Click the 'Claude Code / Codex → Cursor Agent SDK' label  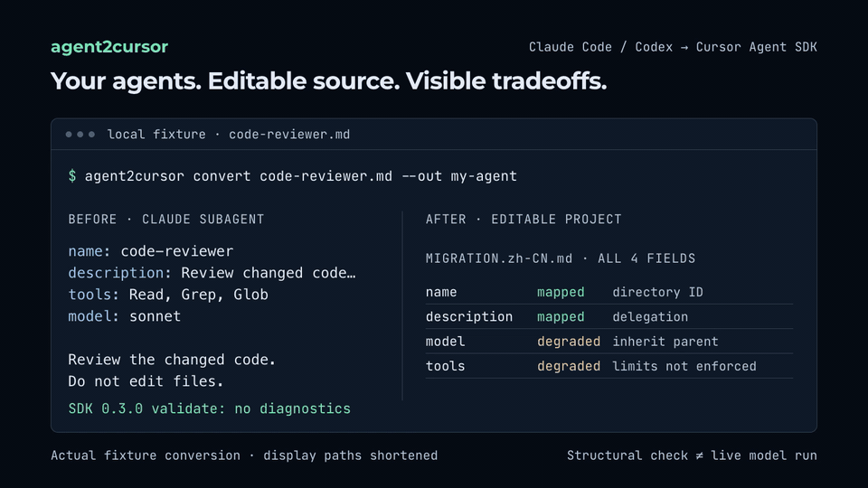[673, 47]
